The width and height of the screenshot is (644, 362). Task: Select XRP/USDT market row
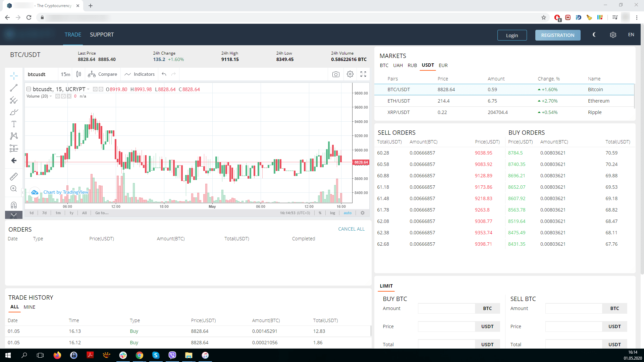[504, 112]
